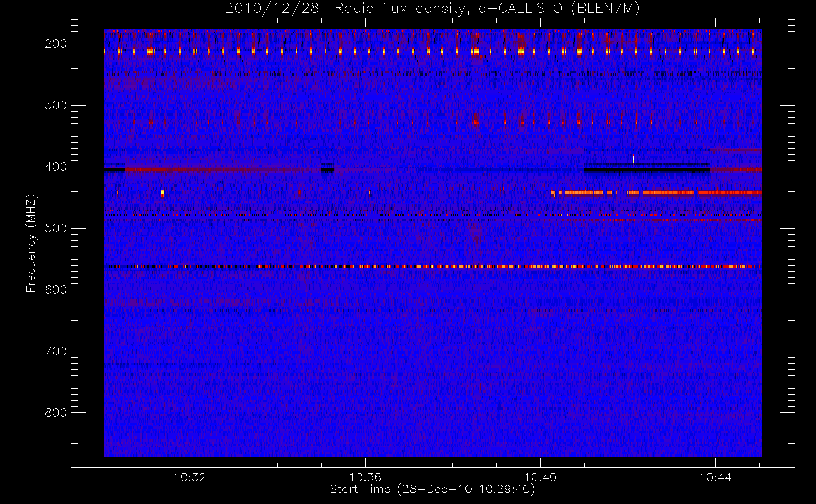816x504 pixels.
Task: Click the Start Time axis caption
Action: coord(432,489)
